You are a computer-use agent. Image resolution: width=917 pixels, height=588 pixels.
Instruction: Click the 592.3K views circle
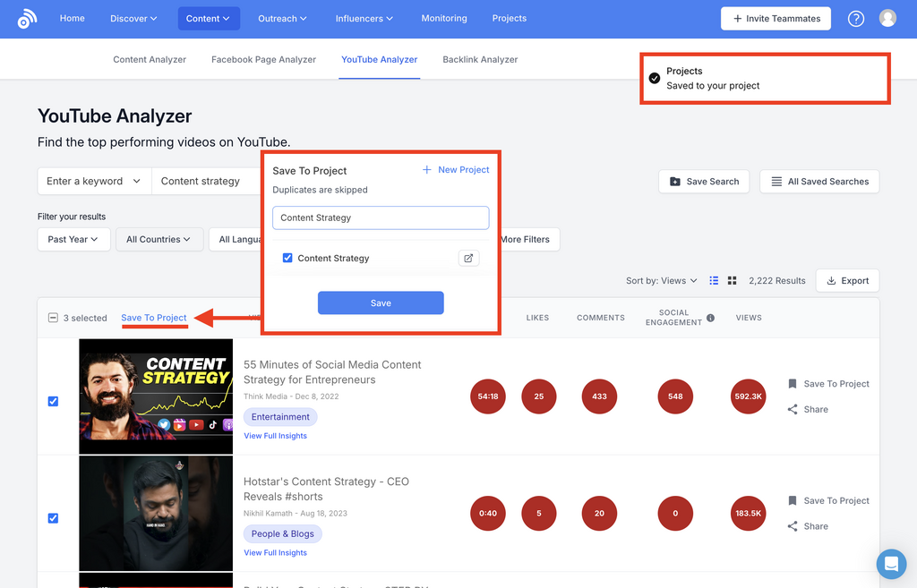pos(748,396)
